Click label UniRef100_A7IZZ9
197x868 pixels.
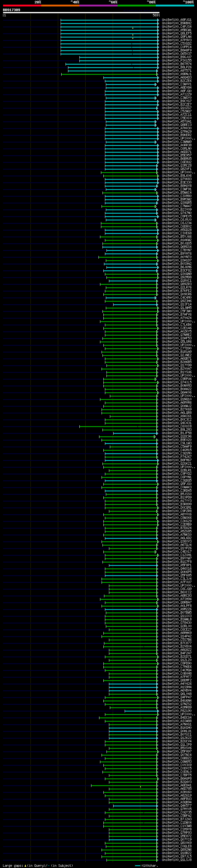(x=176, y=94)
